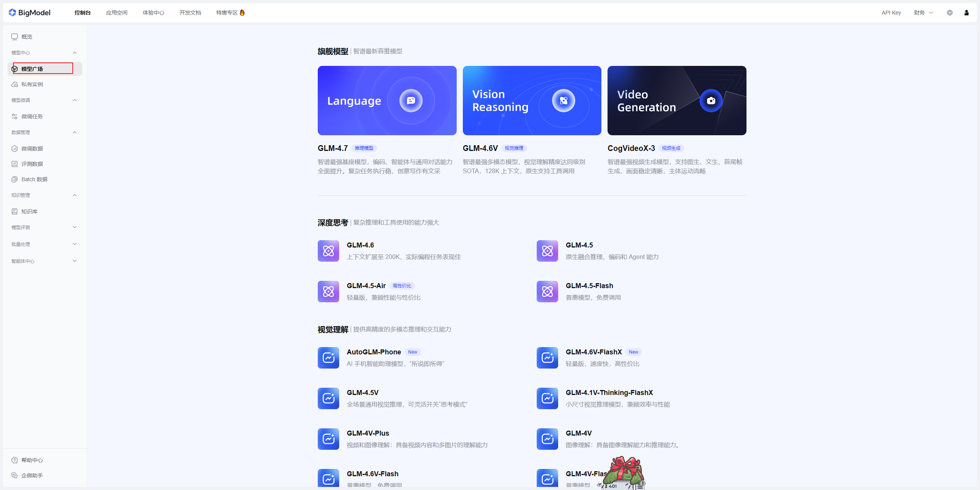Open the 财务 dropdown menu
Image resolution: width=980 pixels, height=490 pixels.
click(923, 13)
